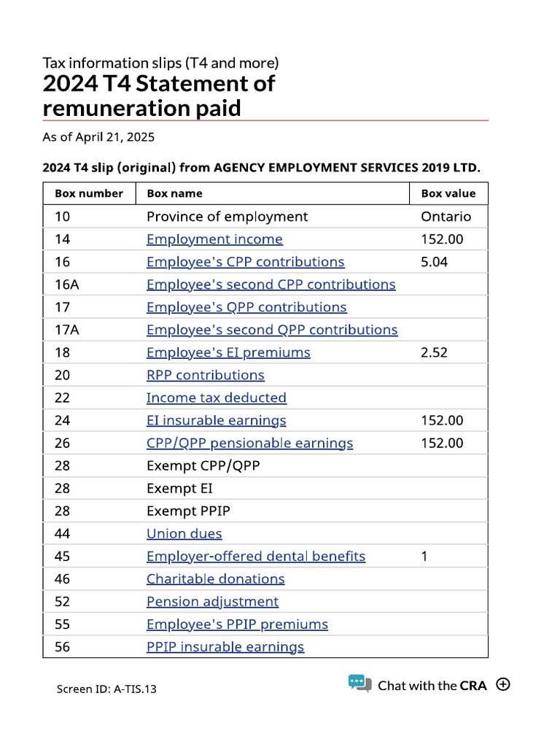Viewport: 560px width, 747px height.
Task: Click Employee's EI premiums link
Action: pyautogui.click(x=228, y=352)
